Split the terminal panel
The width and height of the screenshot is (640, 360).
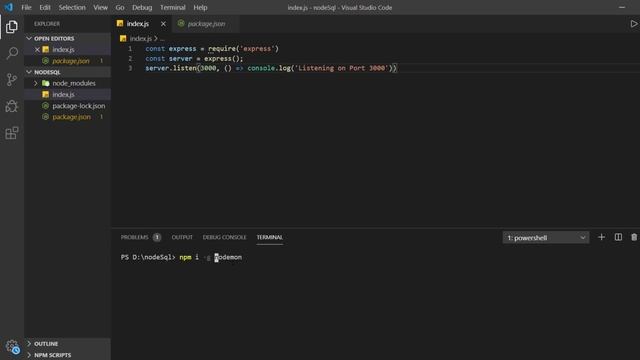pyautogui.click(x=618, y=237)
